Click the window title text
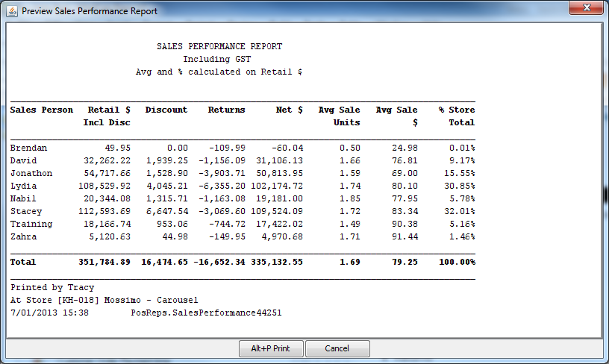This screenshot has width=609, height=364. pos(90,11)
